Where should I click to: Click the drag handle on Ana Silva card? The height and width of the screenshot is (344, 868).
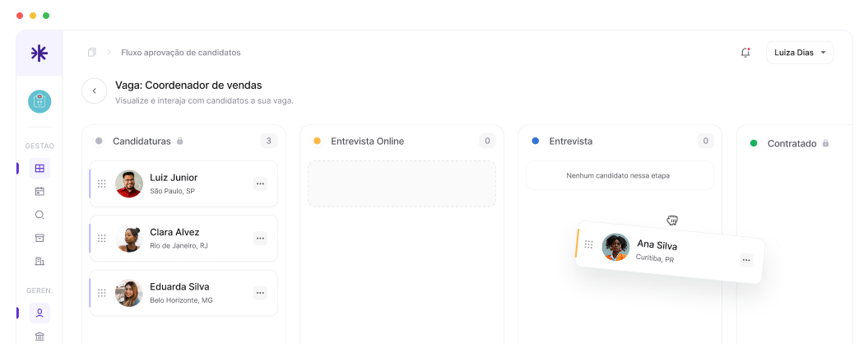coord(589,244)
